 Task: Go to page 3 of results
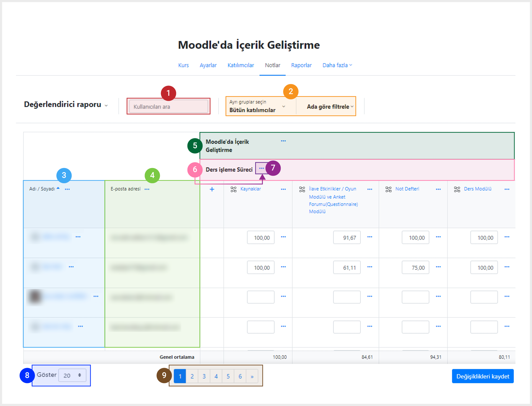point(204,376)
